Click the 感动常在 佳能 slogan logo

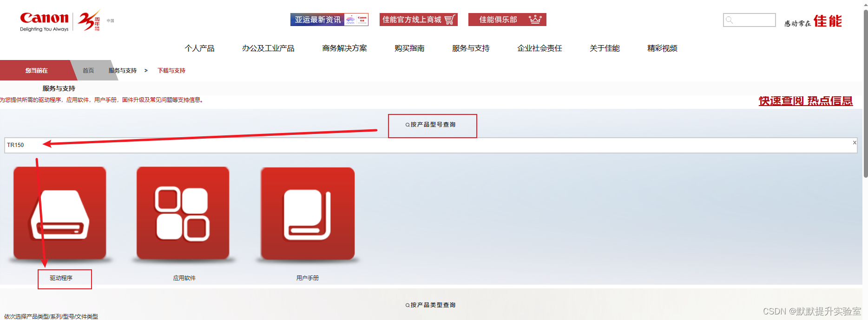(x=813, y=21)
